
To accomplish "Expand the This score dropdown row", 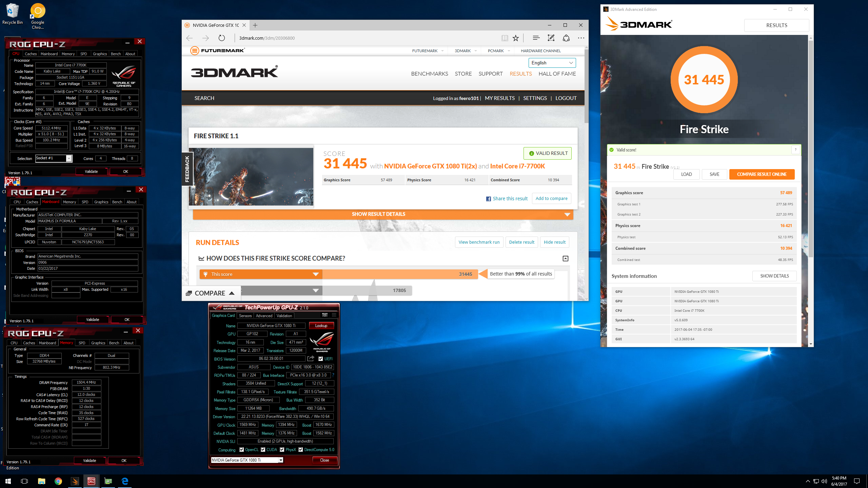I will point(261,274).
